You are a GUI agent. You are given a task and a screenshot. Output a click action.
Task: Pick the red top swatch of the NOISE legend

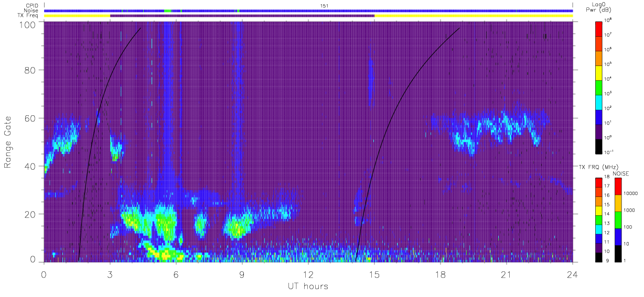(618, 186)
